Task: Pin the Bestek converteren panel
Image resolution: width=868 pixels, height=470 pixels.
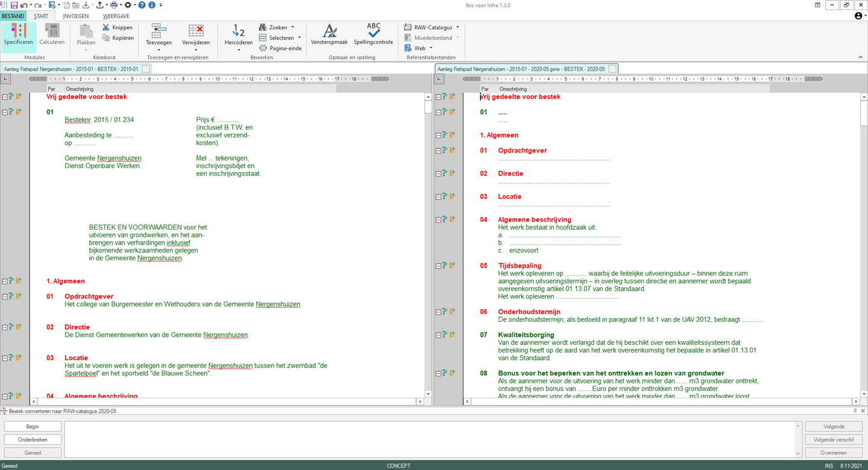Action: (x=855, y=411)
